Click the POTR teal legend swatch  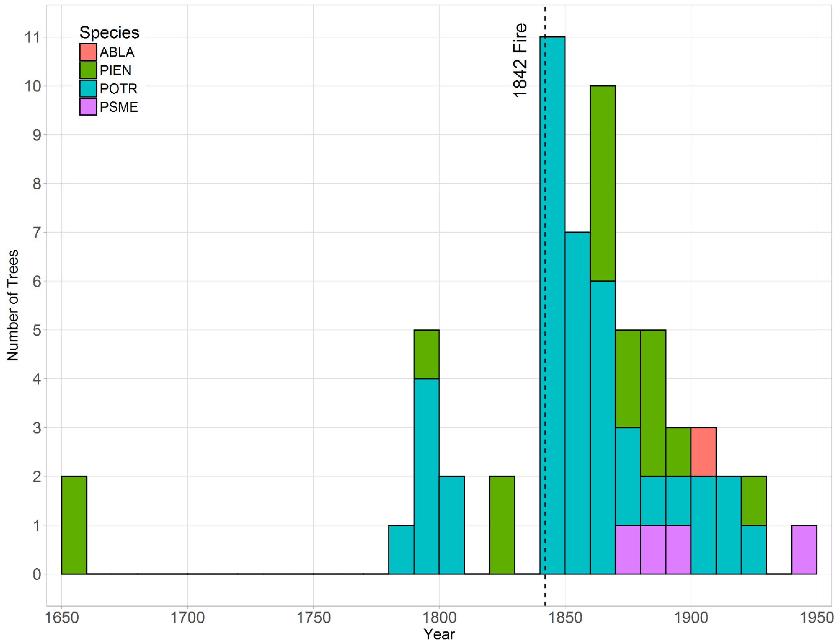[88, 89]
